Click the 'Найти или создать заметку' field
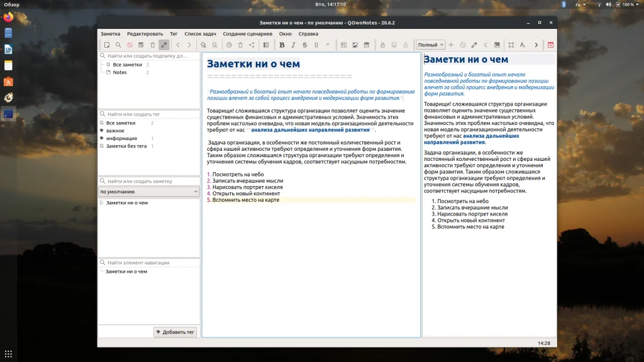Screen dimensions: 644x362 (151, 181)
